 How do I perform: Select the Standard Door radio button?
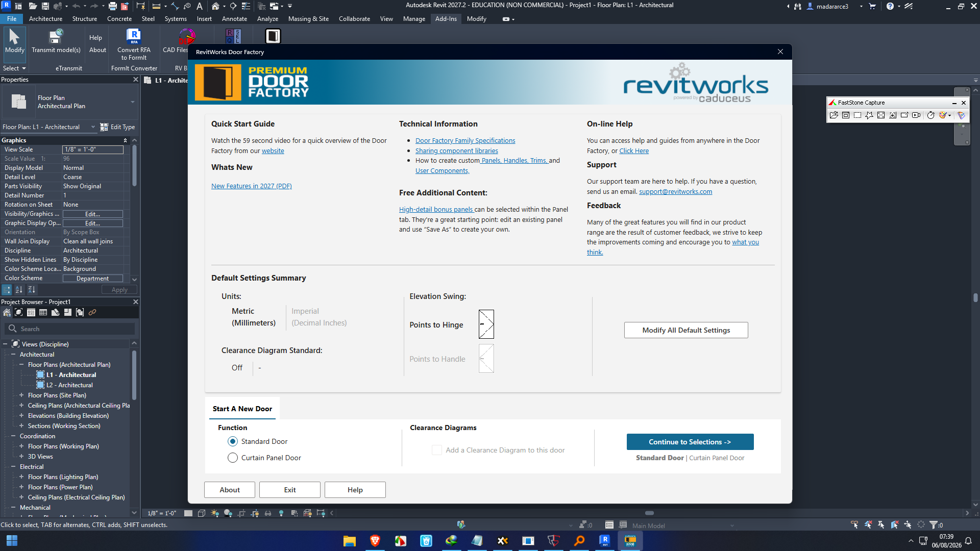click(x=233, y=441)
